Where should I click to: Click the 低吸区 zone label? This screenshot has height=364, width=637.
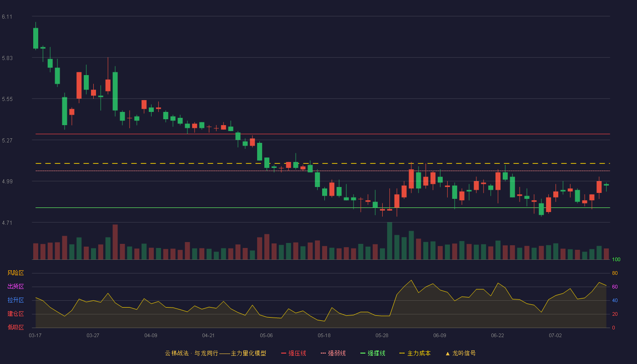click(15, 327)
